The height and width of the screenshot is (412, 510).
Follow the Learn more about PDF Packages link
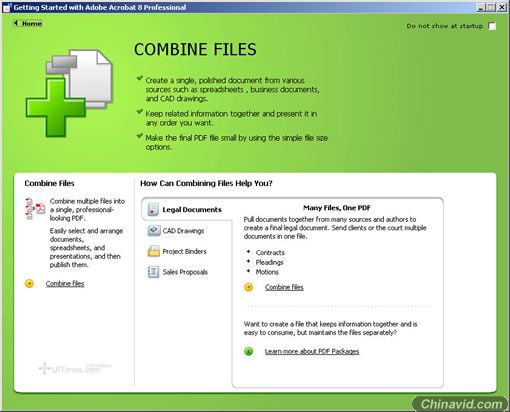click(x=312, y=351)
